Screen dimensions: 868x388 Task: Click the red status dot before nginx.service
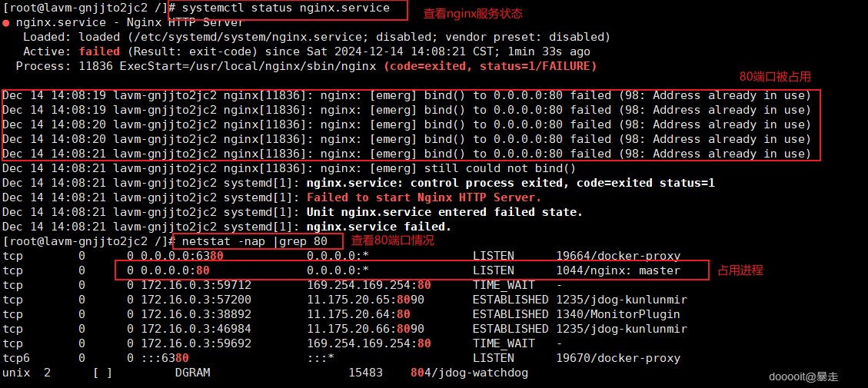[x=5, y=23]
